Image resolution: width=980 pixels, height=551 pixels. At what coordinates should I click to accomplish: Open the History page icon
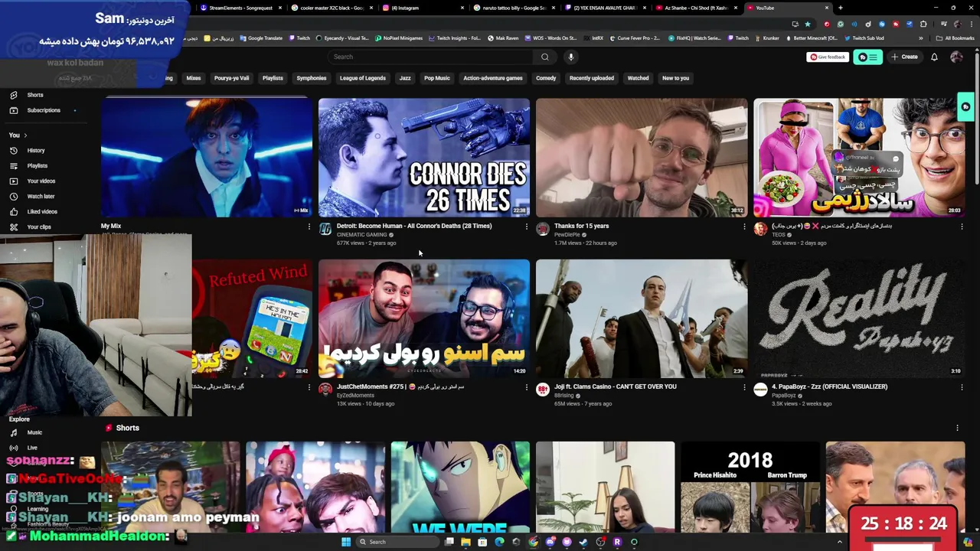(13, 151)
